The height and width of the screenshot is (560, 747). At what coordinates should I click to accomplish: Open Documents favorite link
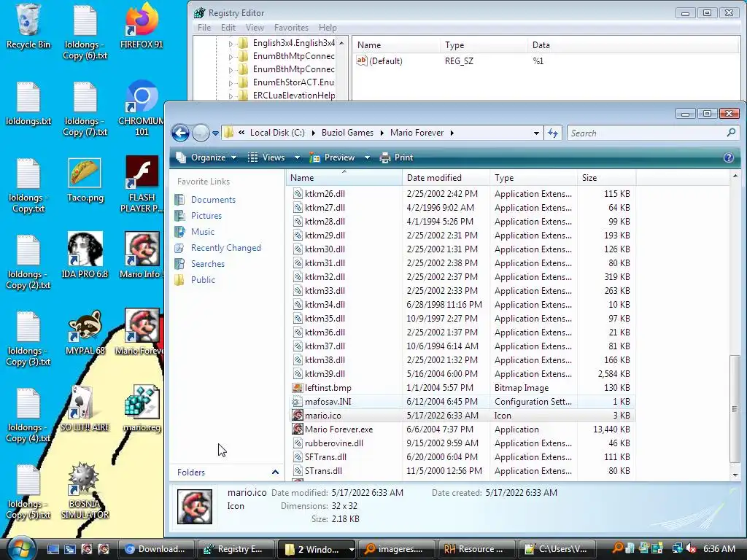tap(213, 200)
